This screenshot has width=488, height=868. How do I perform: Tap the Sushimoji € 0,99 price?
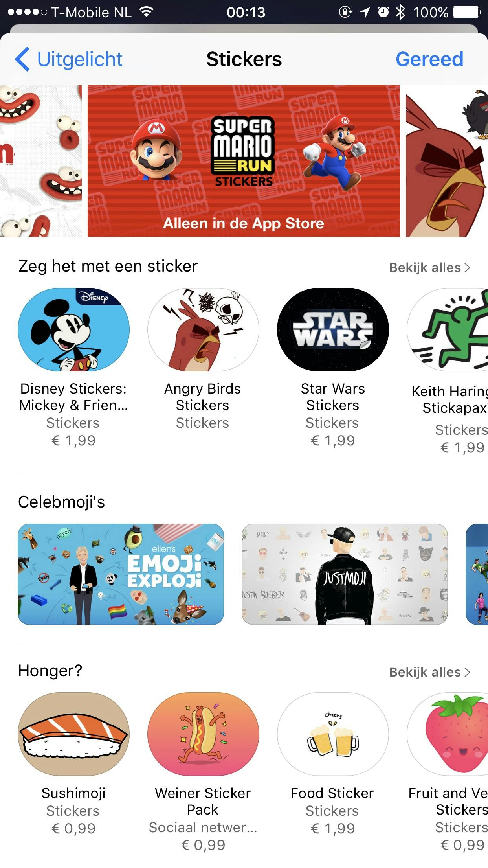coord(73,828)
